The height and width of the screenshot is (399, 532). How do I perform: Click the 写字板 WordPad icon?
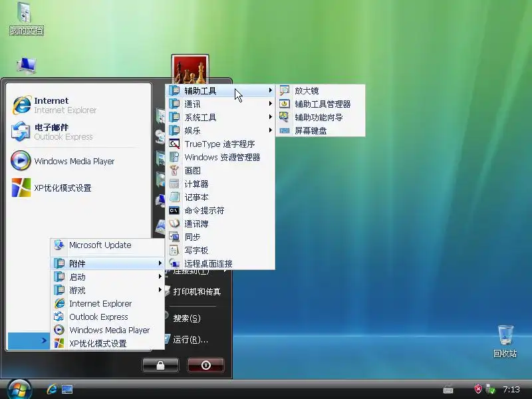(174, 250)
